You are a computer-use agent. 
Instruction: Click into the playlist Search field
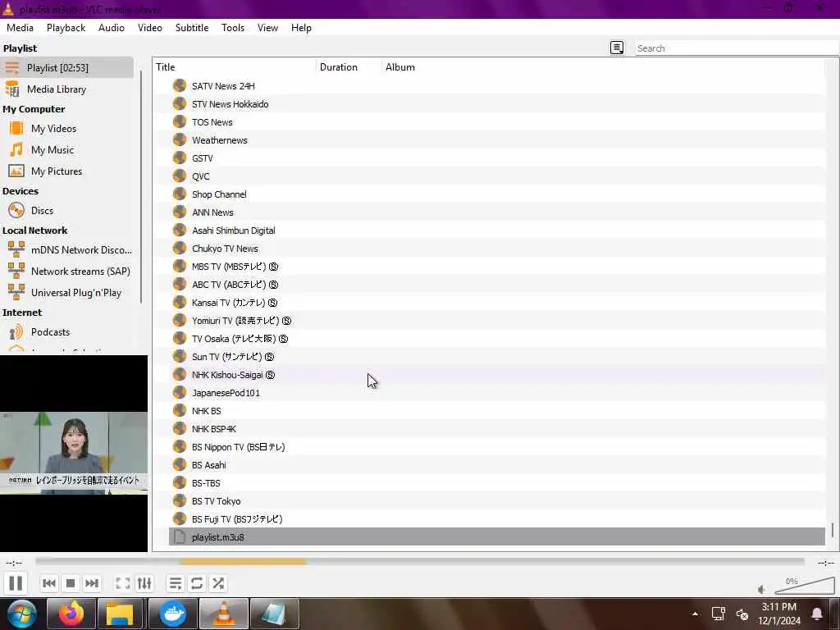point(737,48)
